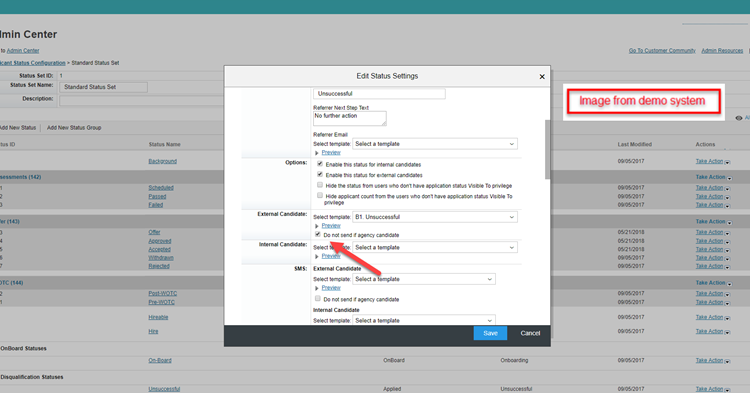Screen dimensions: 750x393
Task: Open SMS Internal Candidate template dropdown
Action: (424, 320)
